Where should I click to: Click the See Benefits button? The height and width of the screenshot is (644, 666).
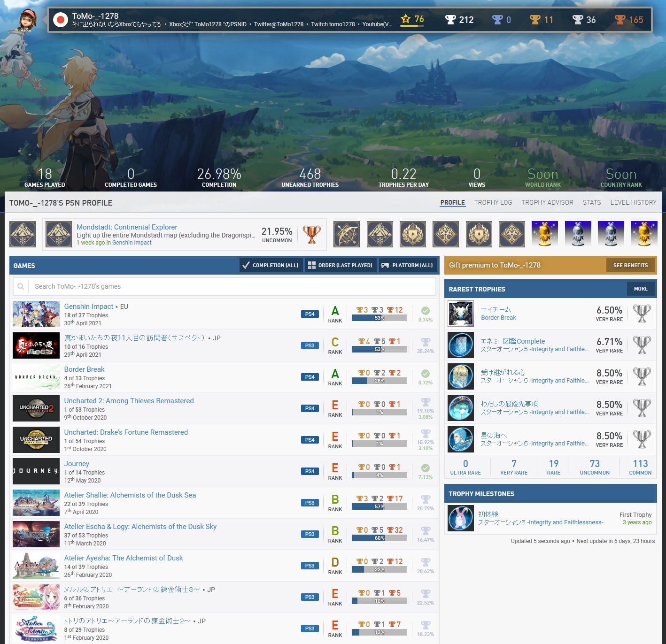click(630, 265)
